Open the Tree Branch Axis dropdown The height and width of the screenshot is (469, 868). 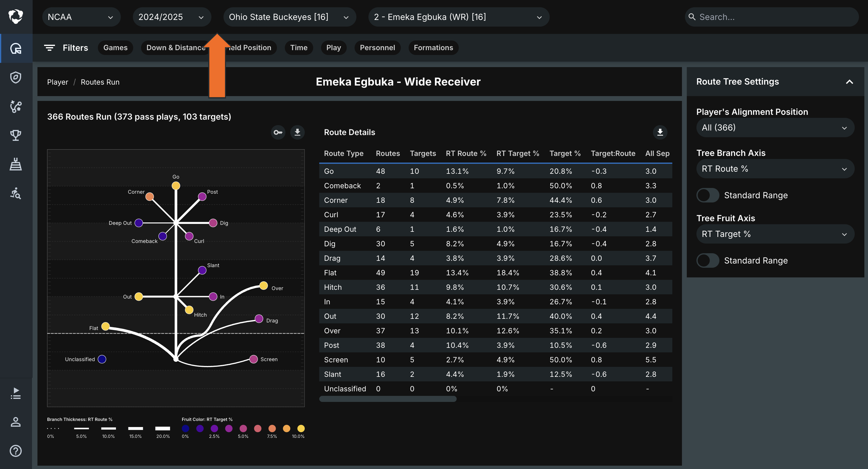[x=775, y=169]
